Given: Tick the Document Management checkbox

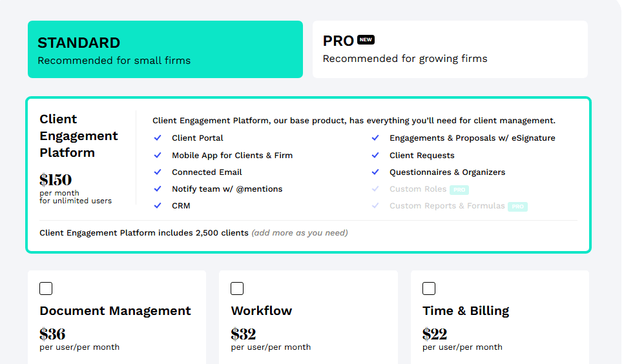Looking at the screenshot, I should pyautogui.click(x=46, y=288).
